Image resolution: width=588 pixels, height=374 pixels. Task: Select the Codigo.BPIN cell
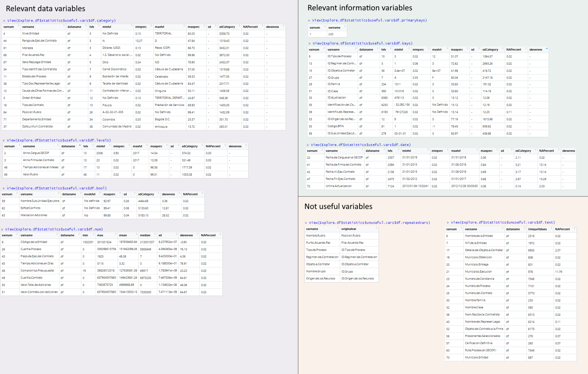[x=335, y=126]
